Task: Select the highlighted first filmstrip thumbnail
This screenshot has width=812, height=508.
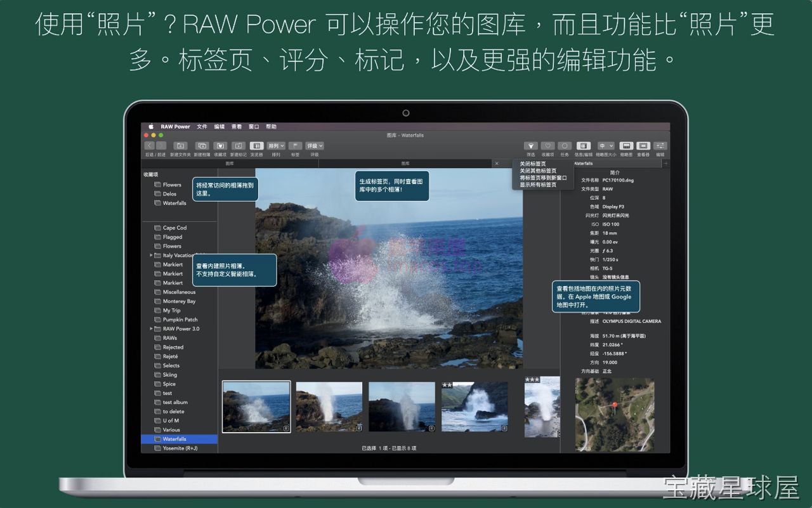Action: (256, 407)
